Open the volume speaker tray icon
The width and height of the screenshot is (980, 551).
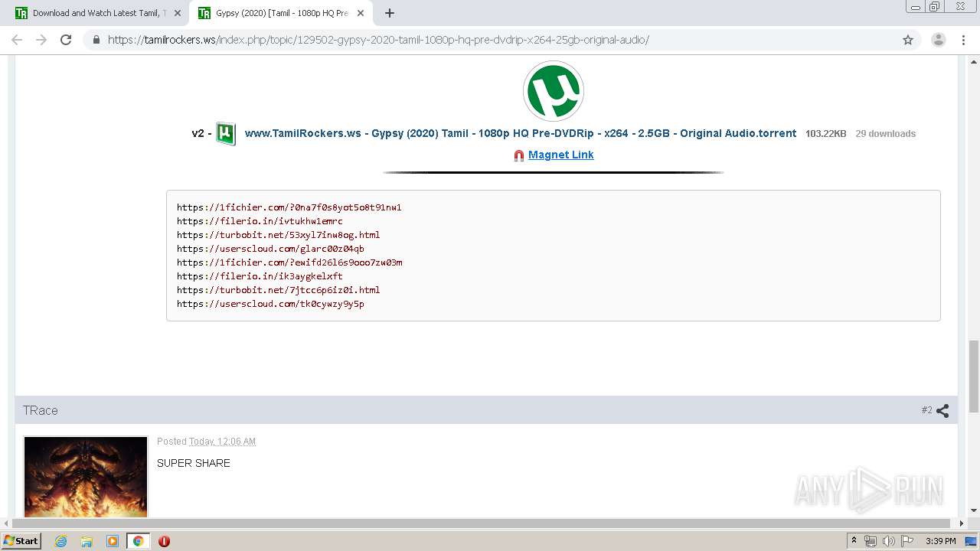tap(888, 541)
